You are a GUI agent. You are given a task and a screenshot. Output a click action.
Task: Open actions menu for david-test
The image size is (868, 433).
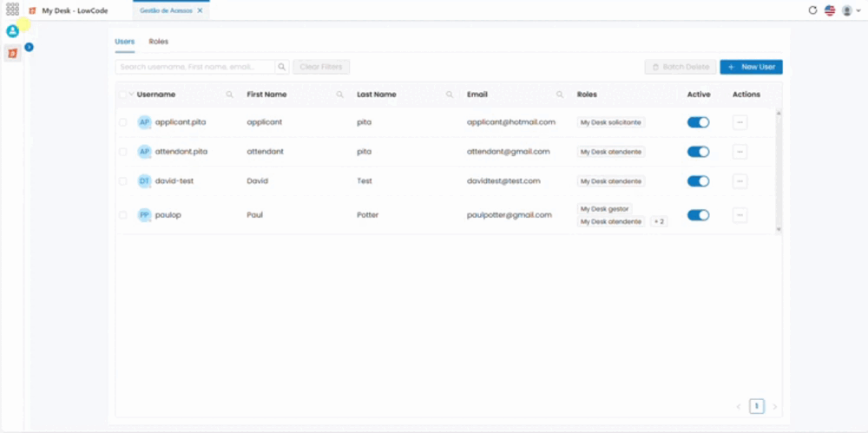pos(740,181)
